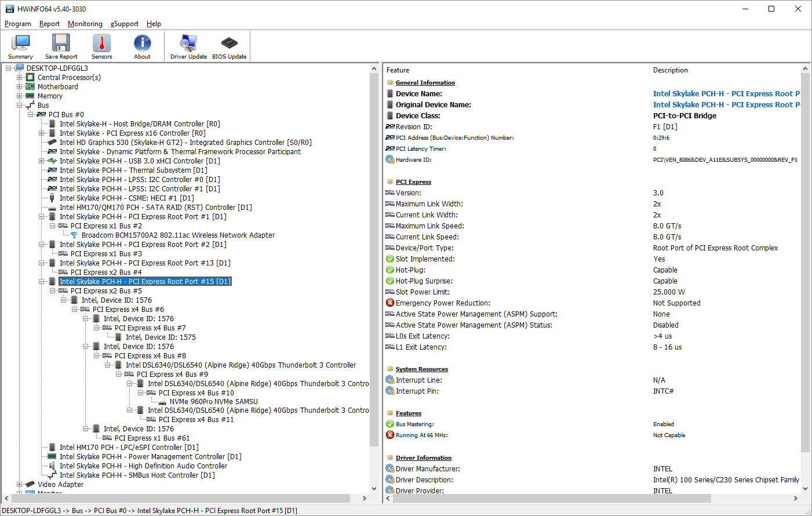Open the Report menu

pyautogui.click(x=49, y=24)
